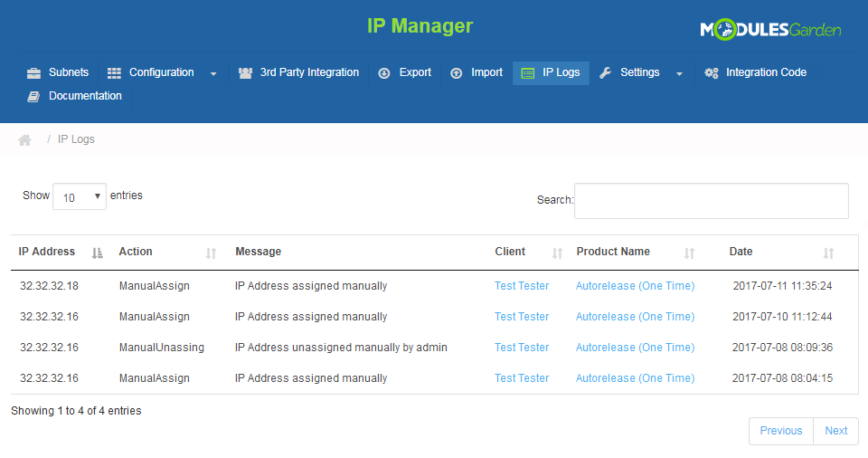Screen dimensions: 868x458
Task: Open Autorelease link in ManualUnassing row
Action: click(635, 348)
